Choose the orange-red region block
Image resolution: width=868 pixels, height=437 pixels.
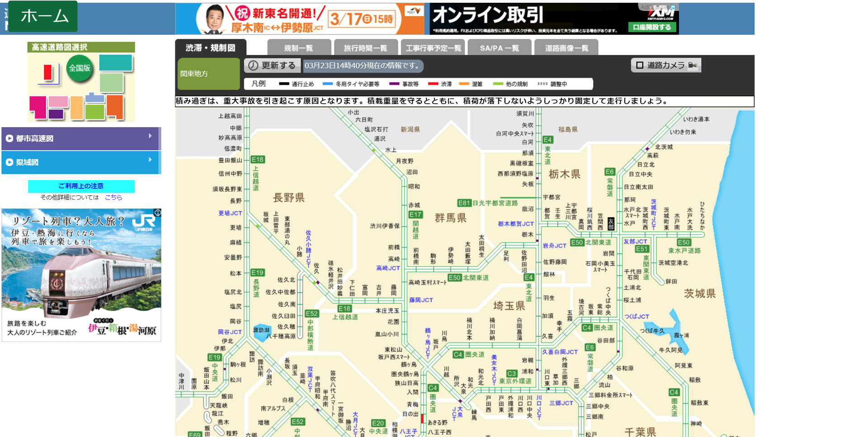pos(115,107)
